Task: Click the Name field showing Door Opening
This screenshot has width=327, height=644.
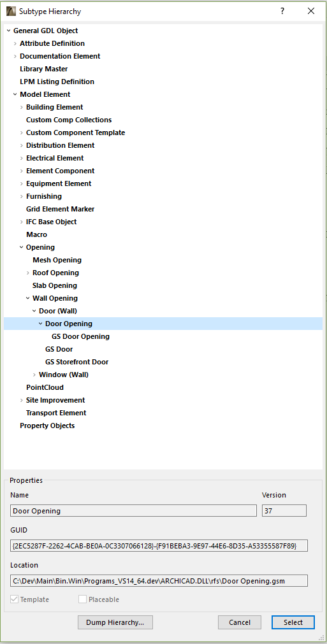Action: [x=133, y=511]
